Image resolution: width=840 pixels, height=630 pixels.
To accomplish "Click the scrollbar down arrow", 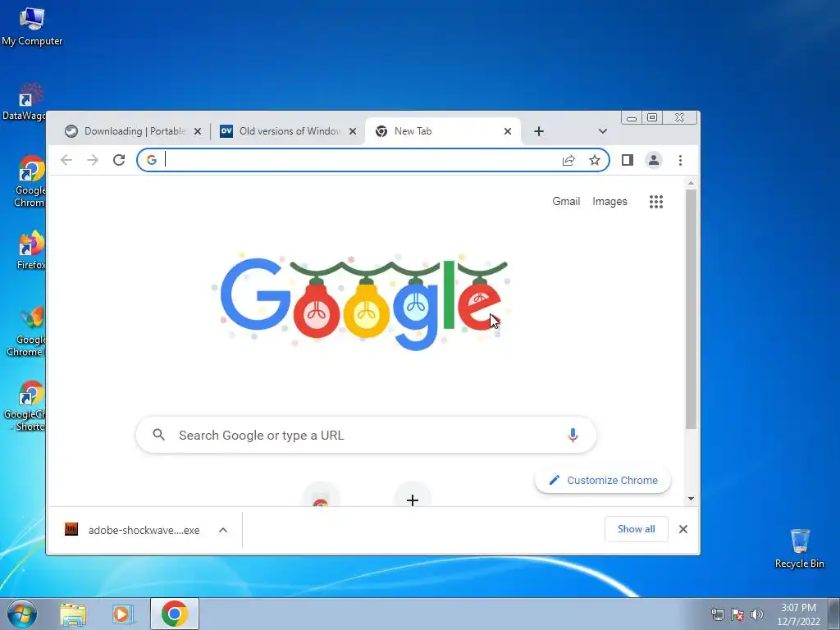I will (691, 499).
